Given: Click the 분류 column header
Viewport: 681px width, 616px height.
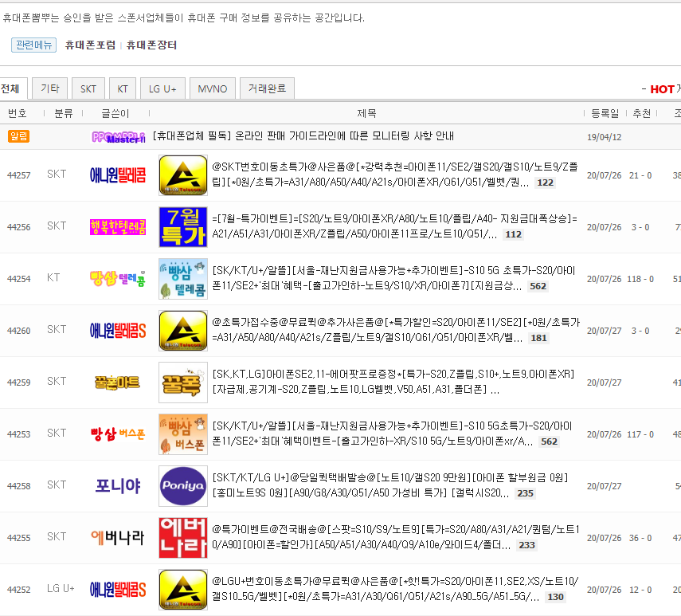Looking at the screenshot, I should [x=64, y=113].
